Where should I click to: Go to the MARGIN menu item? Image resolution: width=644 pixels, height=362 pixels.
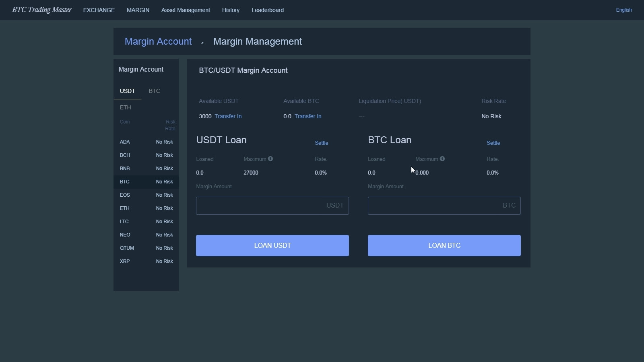(138, 10)
